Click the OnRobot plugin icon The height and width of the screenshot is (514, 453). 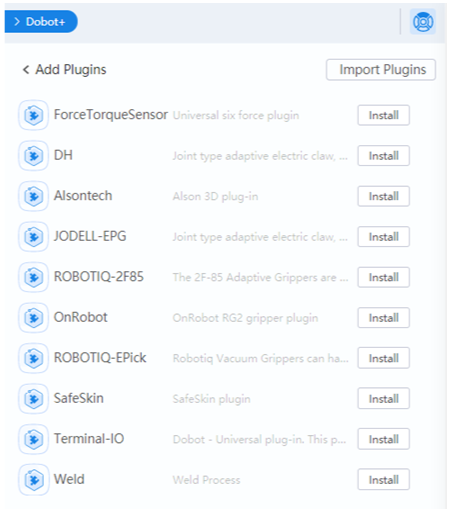34,318
